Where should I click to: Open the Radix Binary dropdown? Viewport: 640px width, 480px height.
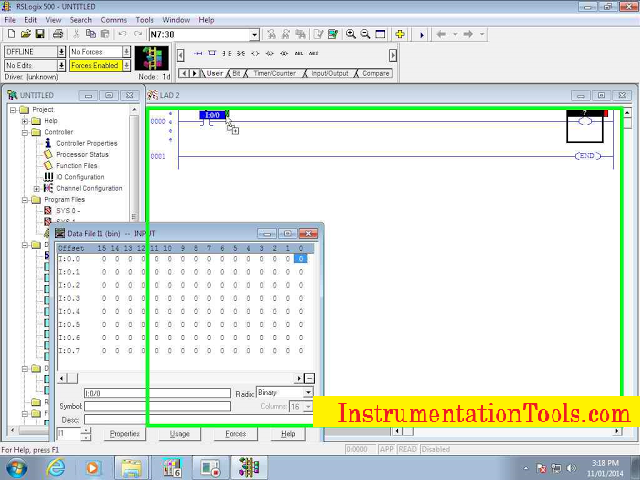click(308, 393)
